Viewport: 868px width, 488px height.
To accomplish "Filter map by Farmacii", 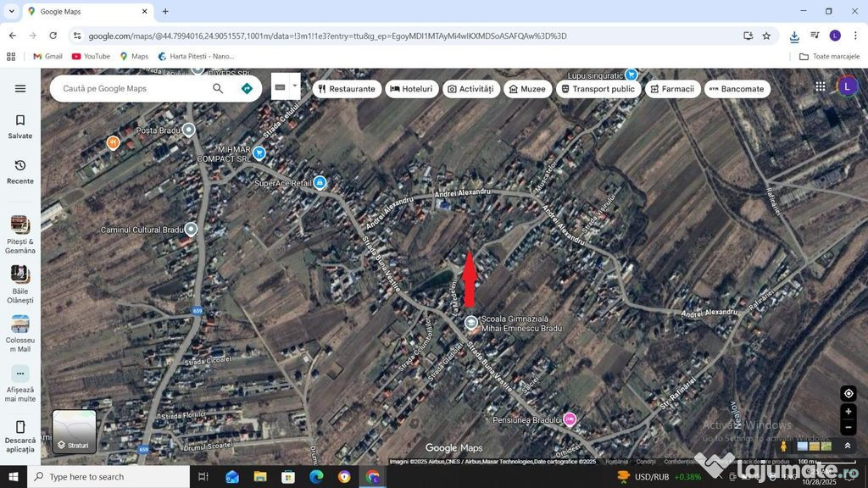I will 670,89.
